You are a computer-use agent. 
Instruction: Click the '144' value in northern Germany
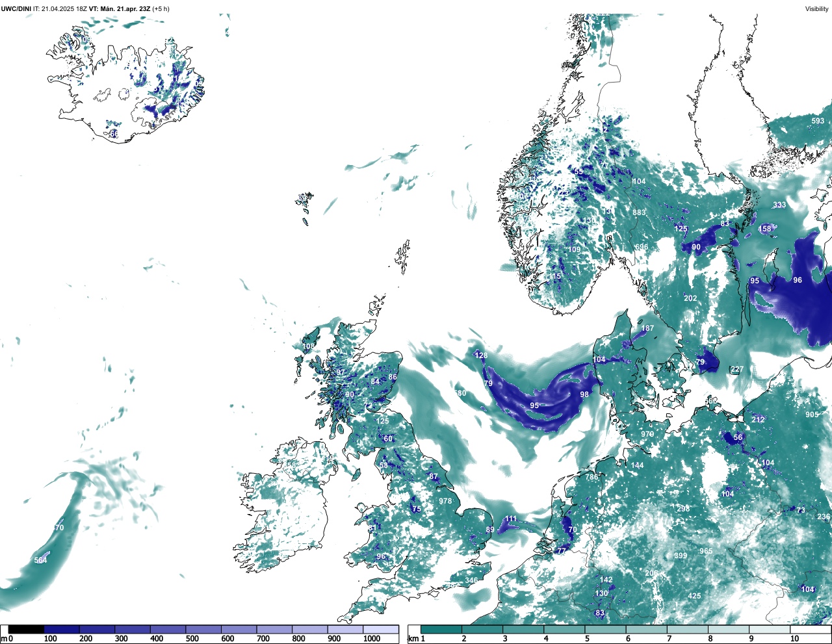click(x=637, y=465)
